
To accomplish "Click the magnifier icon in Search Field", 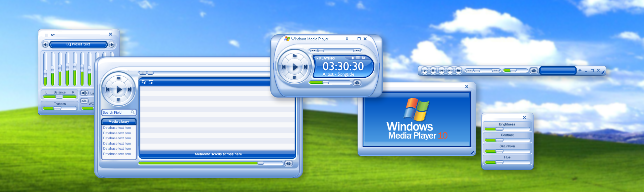I will (133, 112).
